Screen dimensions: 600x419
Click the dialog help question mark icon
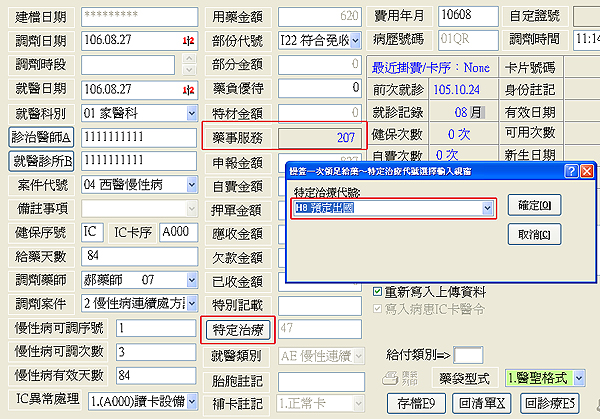coord(571,171)
